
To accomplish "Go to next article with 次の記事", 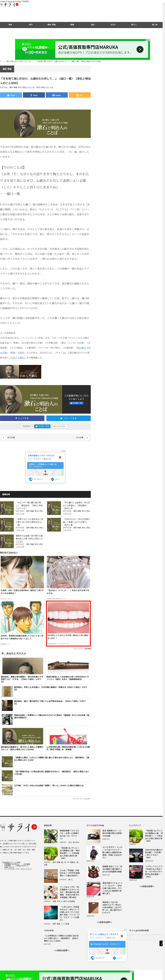I will coord(82,437).
